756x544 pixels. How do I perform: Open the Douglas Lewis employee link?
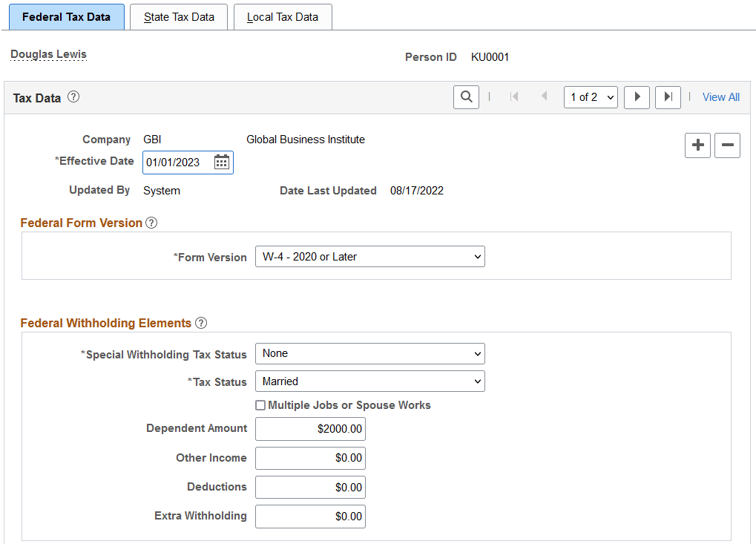pyautogui.click(x=47, y=53)
